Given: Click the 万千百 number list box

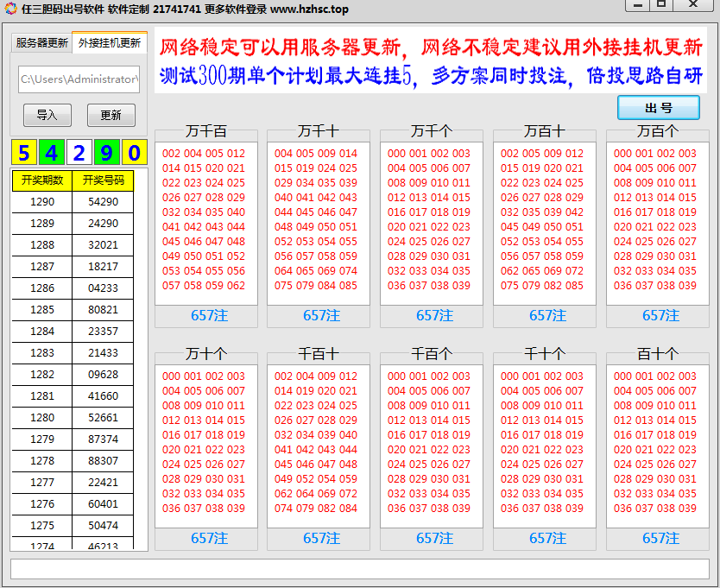Looking at the screenshot, I should (205, 222).
